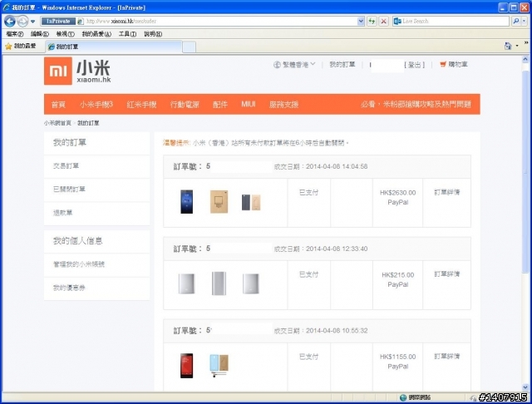Open 訂單詳情 for the HK$1155.00 order

click(x=447, y=356)
